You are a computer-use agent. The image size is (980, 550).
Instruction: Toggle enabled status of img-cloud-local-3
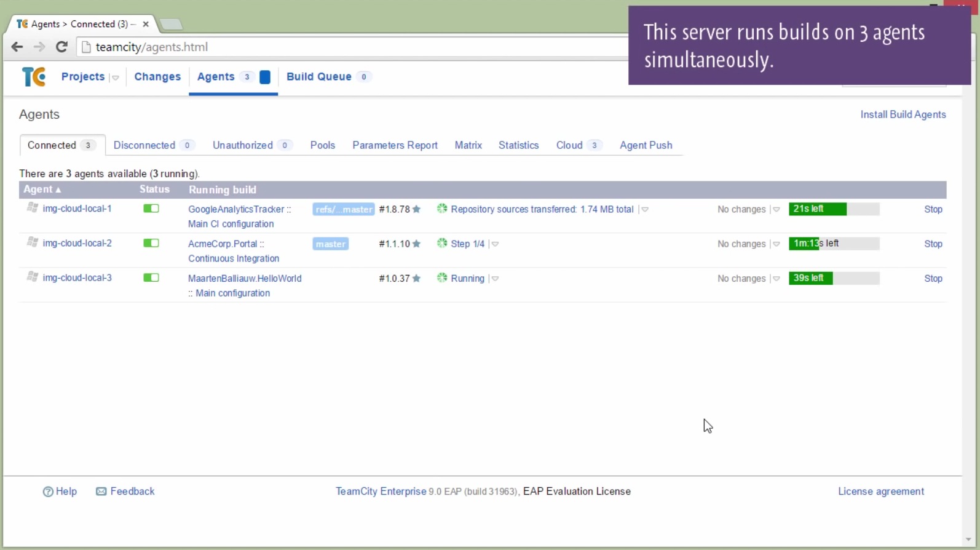[151, 277]
